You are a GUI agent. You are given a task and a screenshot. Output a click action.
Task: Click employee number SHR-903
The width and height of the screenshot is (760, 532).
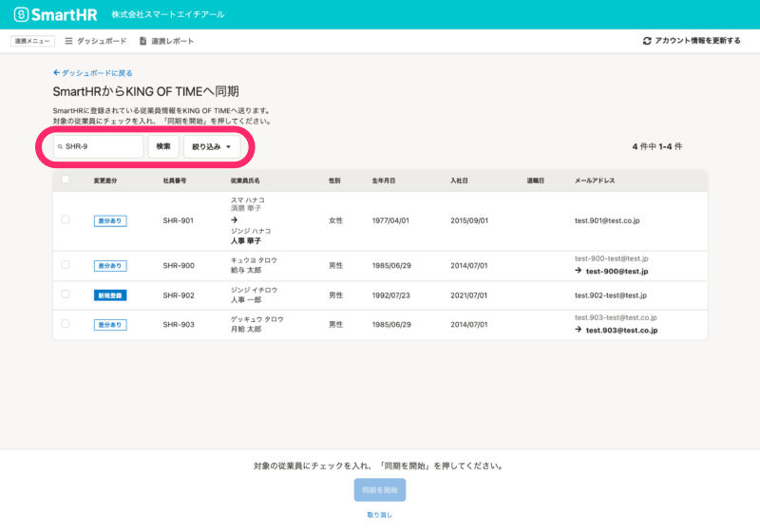[179, 325]
